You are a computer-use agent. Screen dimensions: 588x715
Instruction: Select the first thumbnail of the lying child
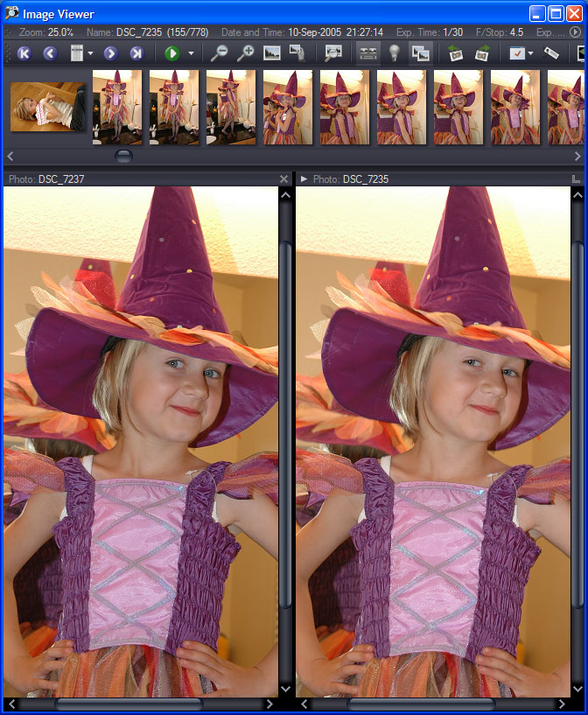coord(48,107)
